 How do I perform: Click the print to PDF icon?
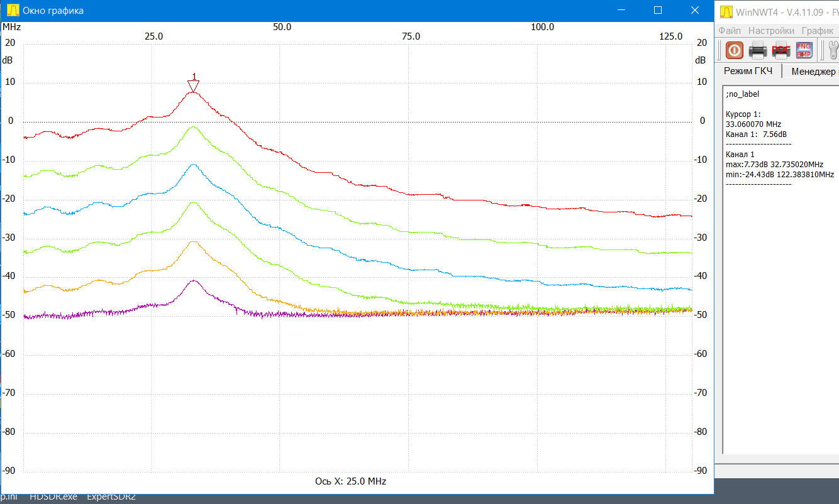coord(781,50)
